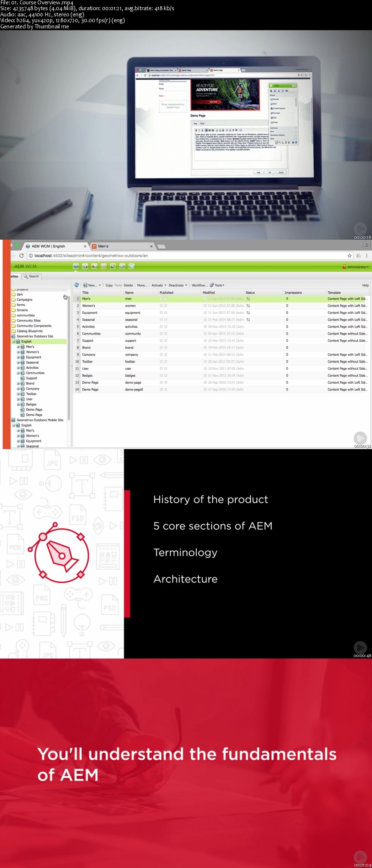372x868 pixels.
Task: Select the 'equipment' name cell
Action: tap(133, 313)
